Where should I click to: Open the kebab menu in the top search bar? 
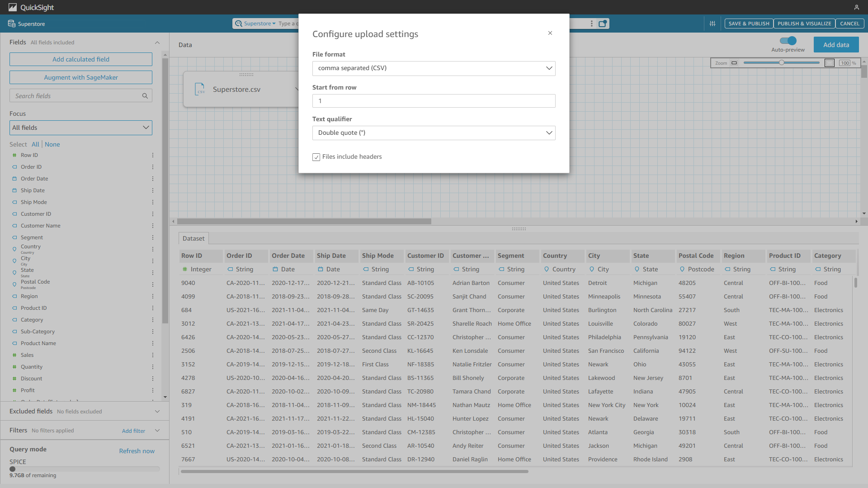[591, 24]
